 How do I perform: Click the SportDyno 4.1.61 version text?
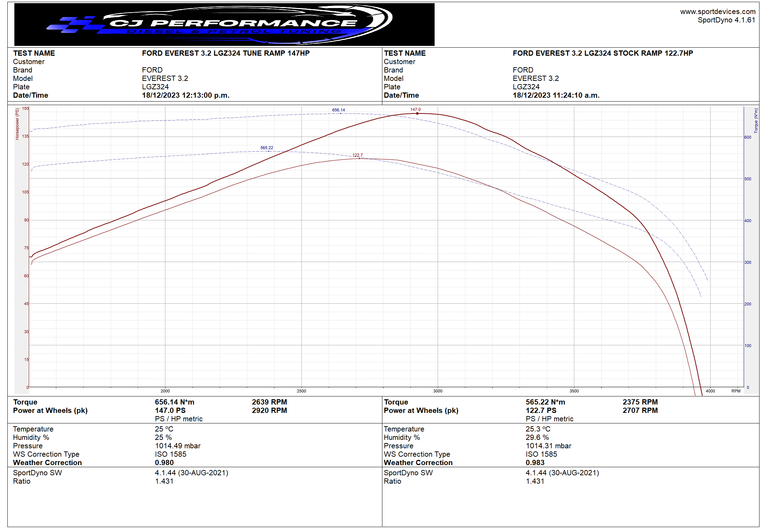click(x=726, y=20)
